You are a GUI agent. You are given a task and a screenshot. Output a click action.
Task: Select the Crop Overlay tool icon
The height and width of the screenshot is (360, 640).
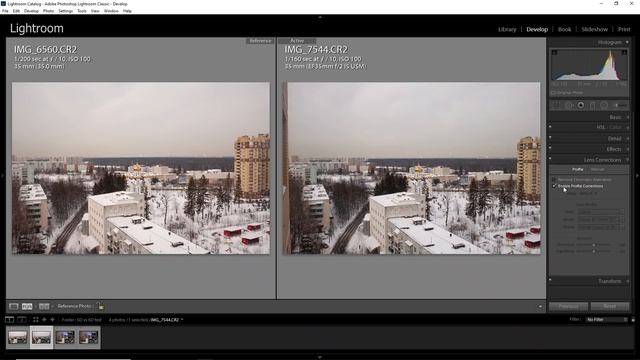[x=556, y=105]
